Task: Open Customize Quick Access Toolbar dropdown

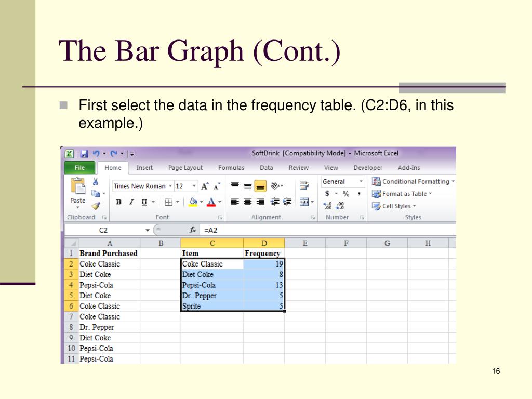Action: pos(132,154)
